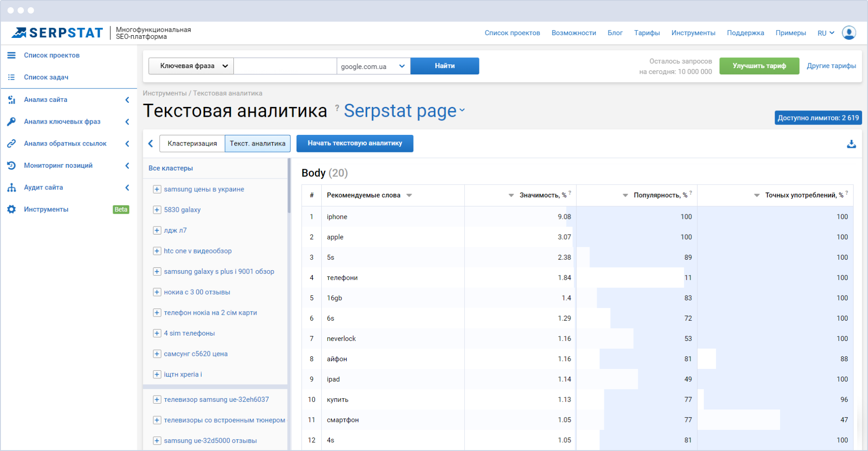Click Начать текстовую аналитику button
Screen dimensions: 868x451
[355, 143]
